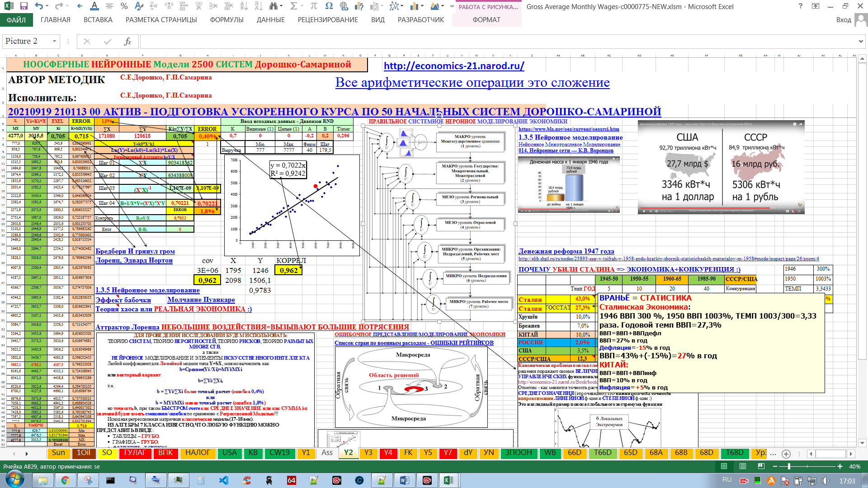Add a new sheet with plus icon
Image resolution: width=868 pixels, height=488 pixels.
pos(786,454)
